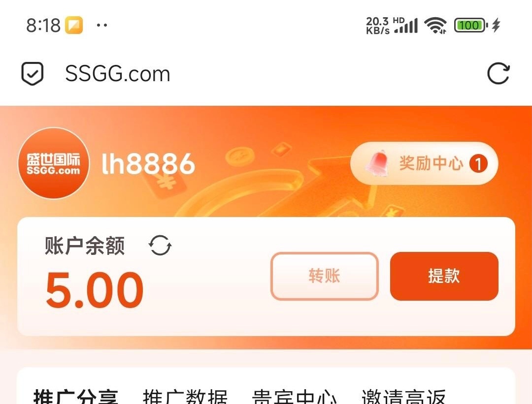Screen dimensions: 532x404
Task: Switch to the 推广分享 tab
Action: click(x=76, y=397)
